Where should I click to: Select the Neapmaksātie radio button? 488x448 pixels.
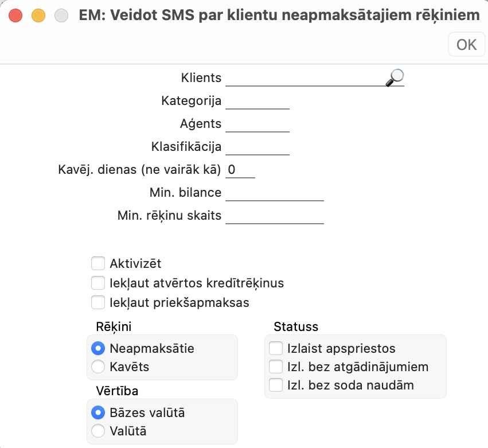[98, 348]
